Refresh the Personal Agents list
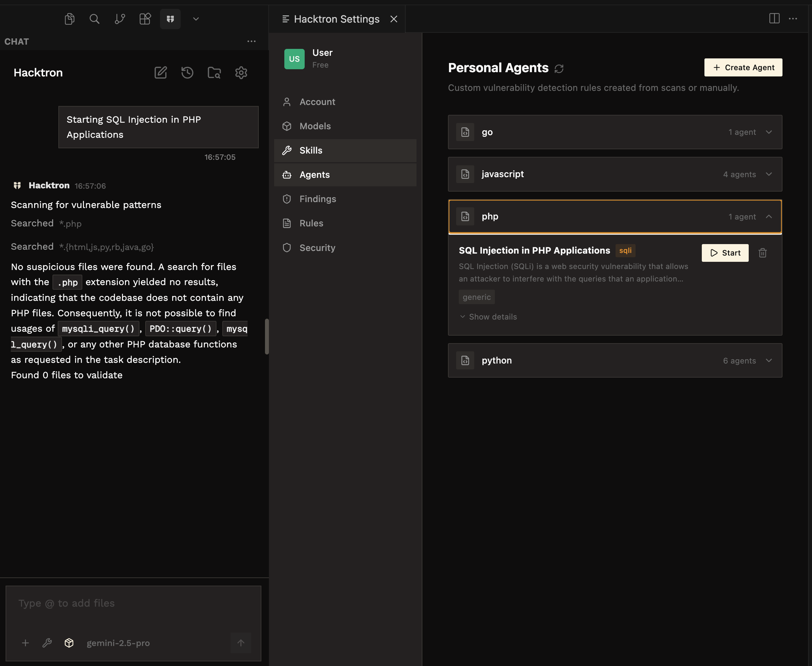812x666 pixels. (x=559, y=69)
